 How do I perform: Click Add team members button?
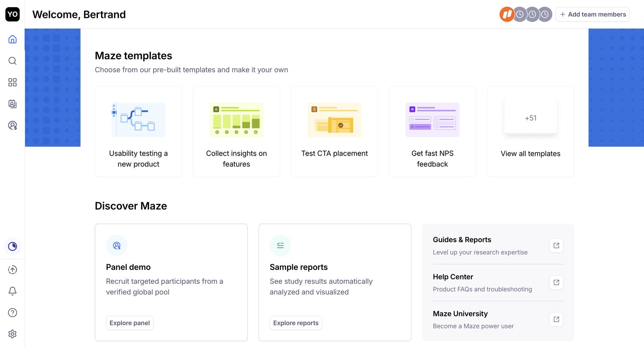(x=592, y=14)
